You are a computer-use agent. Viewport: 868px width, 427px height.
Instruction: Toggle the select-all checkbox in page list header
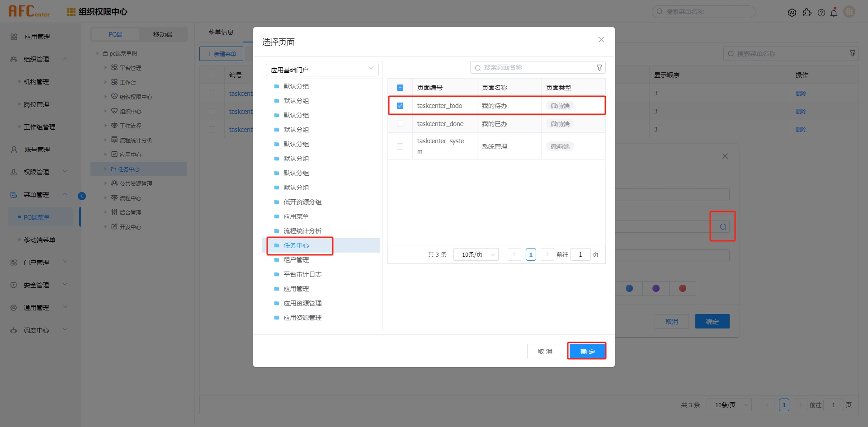[x=400, y=87]
